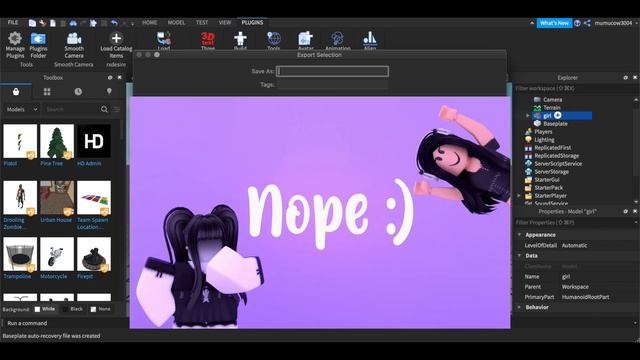Collapse the Appearance properties section

point(520,235)
